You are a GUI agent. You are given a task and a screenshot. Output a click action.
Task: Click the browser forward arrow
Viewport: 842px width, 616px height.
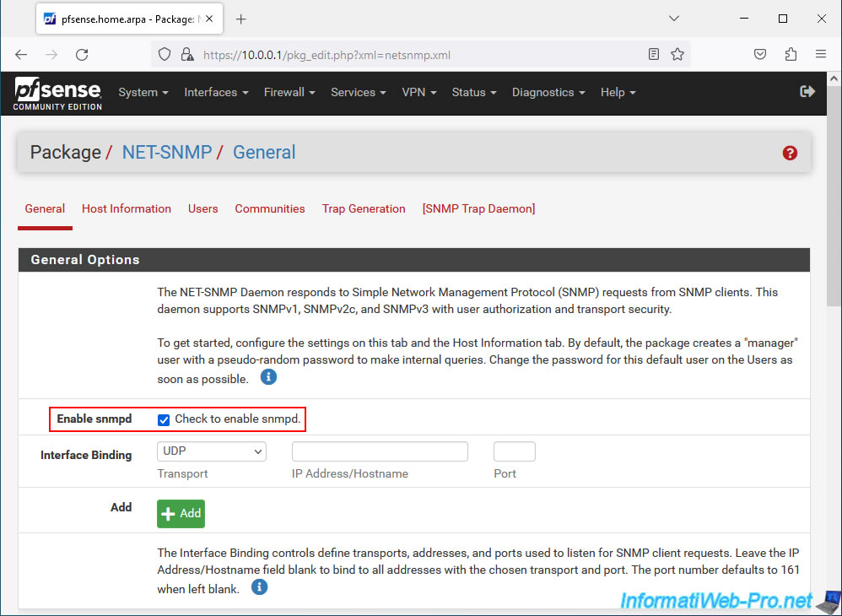(x=51, y=54)
